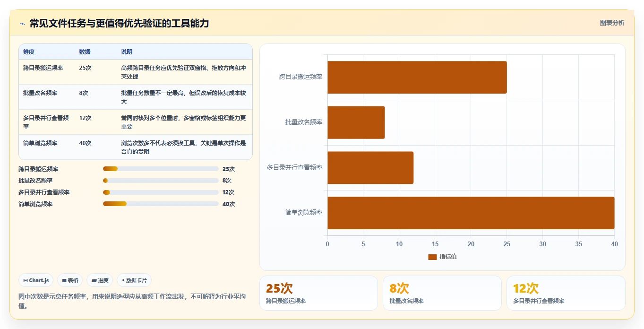Image resolution: width=644 pixels, height=329 pixels.
Task: Click the 多目录并行查看频率 progress bar
Action: (161, 192)
